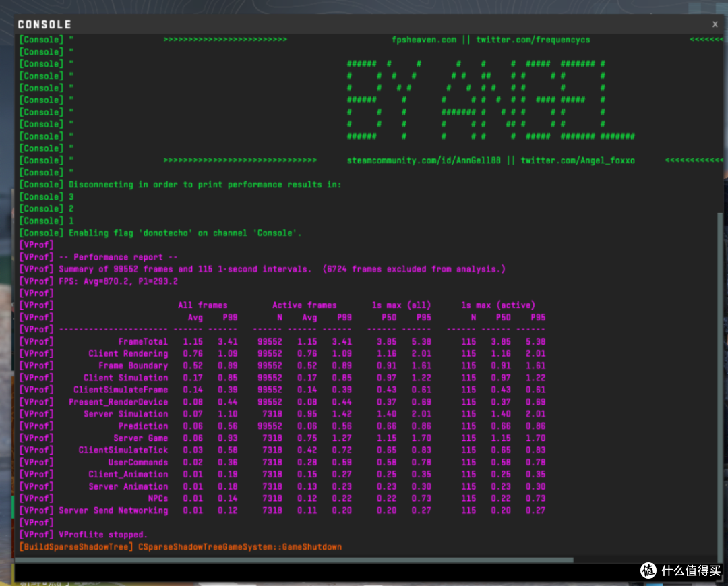Click the countdown line showing 2
Viewport: 728px width, 586px height.
click(x=47, y=209)
